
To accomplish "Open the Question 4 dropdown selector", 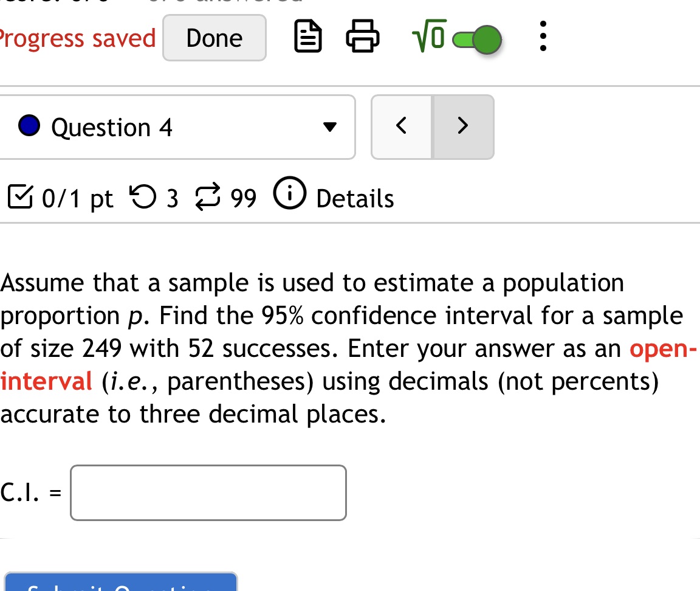I will [x=328, y=127].
